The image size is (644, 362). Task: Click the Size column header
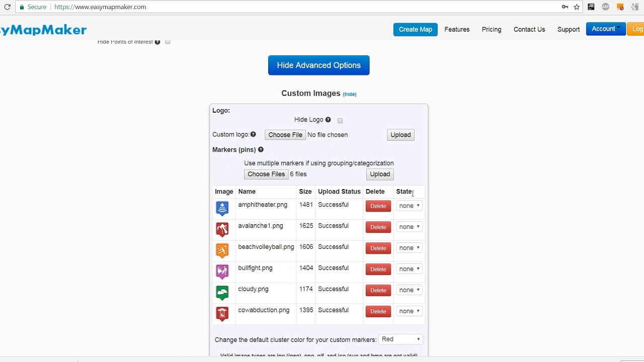tap(305, 192)
